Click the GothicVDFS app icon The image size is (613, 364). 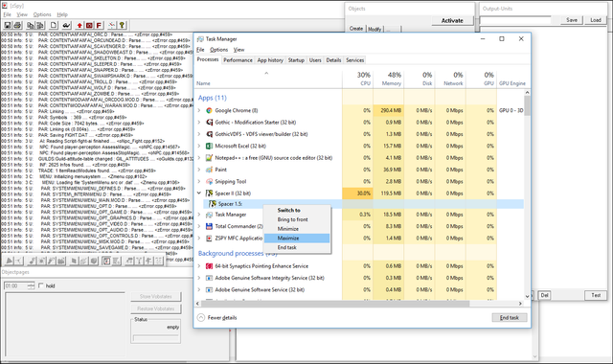click(209, 134)
